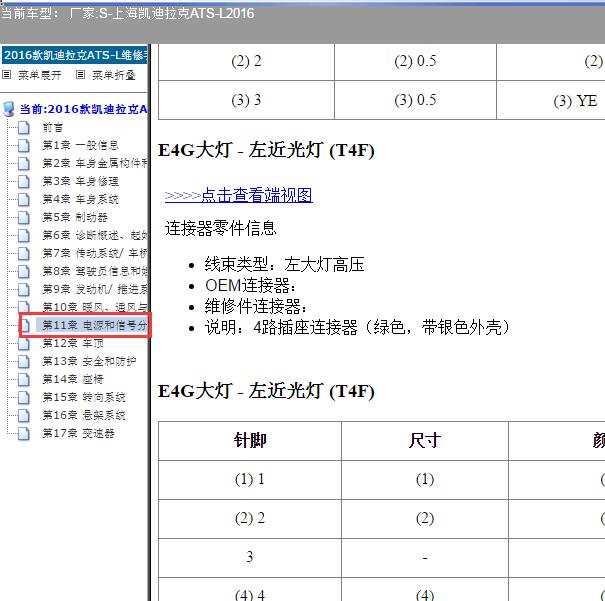The width and height of the screenshot is (605, 601).
Task: Click the 维修件连接器 bullet line
Action: (x=256, y=307)
